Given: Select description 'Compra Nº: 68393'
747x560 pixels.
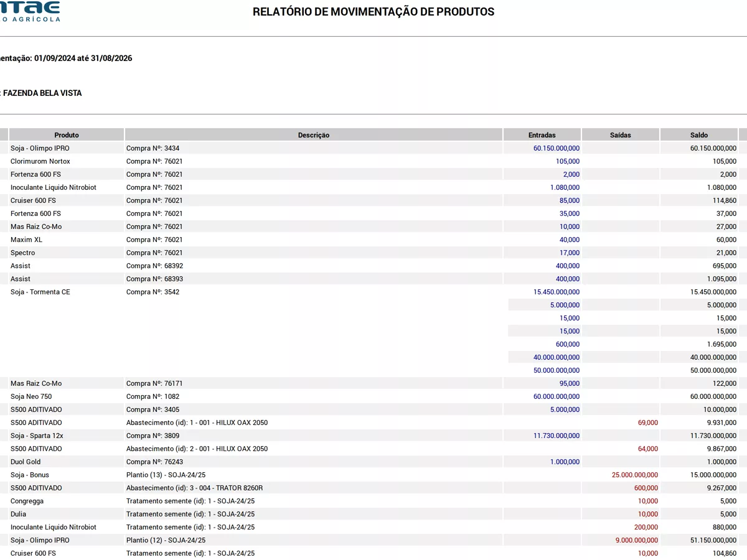Looking at the screenshot, I should pyautogui.click(x=155, y=279).
